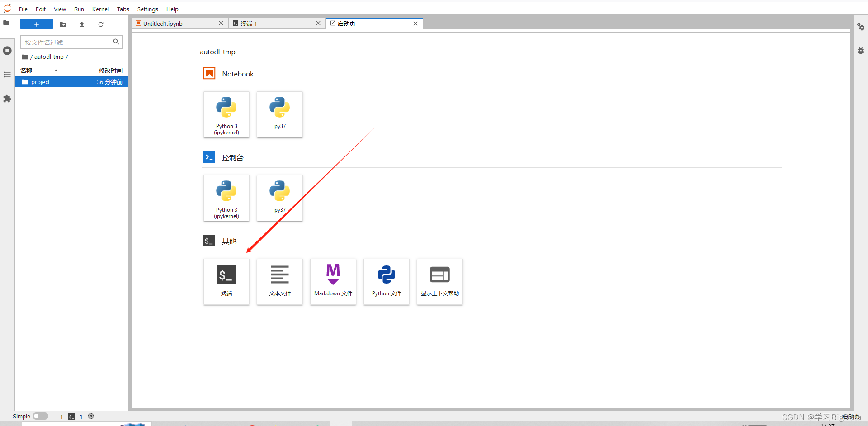
Task: Open a new 终端 terminal card
Action: (x=226, y=282)
